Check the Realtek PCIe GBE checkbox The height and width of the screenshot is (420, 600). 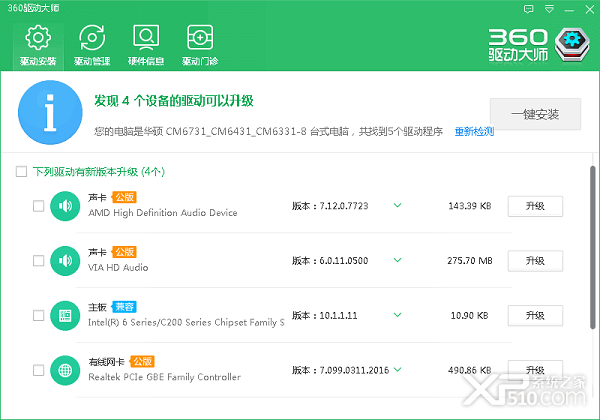click(x=38, y=370)
